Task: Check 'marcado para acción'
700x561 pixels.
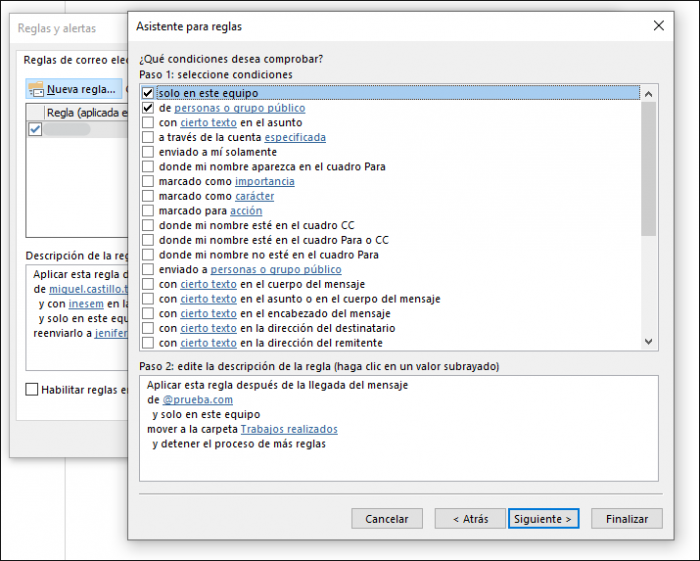Action: 148,211
